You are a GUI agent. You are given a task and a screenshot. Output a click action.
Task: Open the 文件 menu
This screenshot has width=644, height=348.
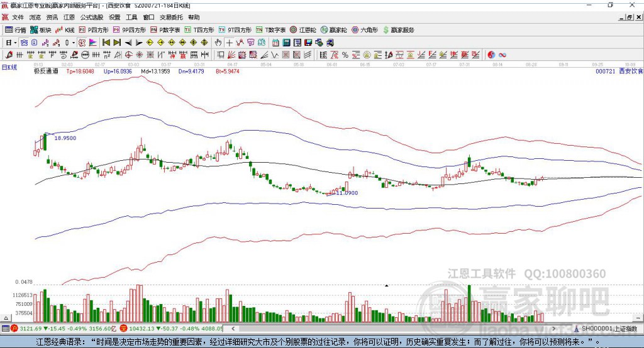pos(18,17)
